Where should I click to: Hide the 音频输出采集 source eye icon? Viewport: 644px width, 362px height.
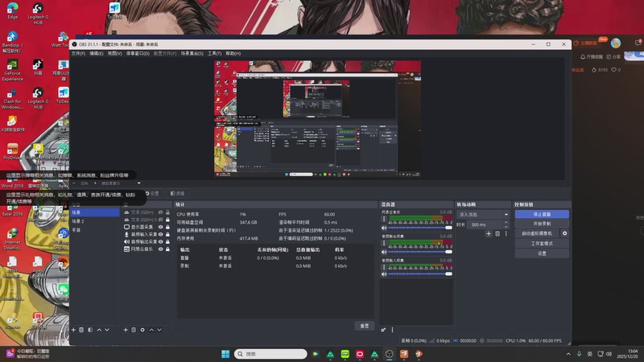[x=160, y=242]
